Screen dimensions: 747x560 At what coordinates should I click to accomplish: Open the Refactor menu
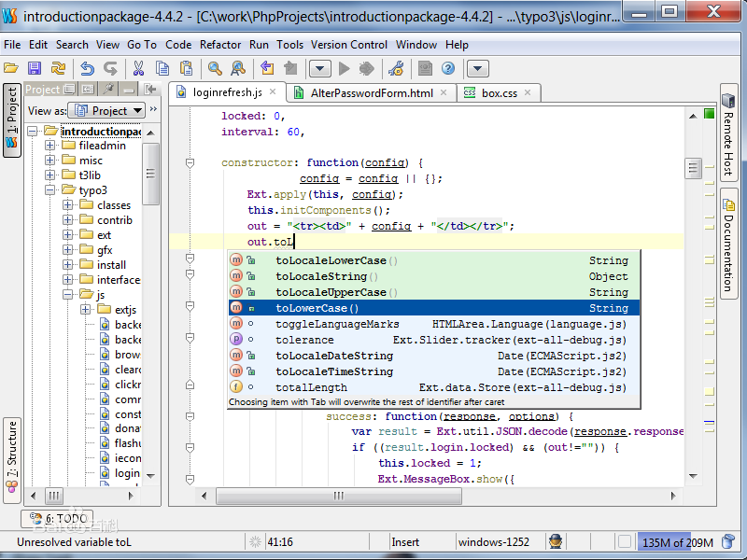[x=220, y=44]
